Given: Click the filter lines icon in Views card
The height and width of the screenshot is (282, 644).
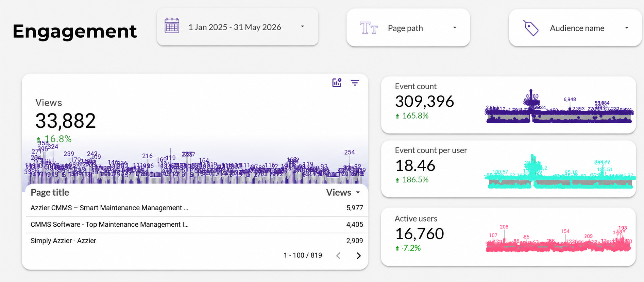Looking at the screenshot, I should coord(355,83).
